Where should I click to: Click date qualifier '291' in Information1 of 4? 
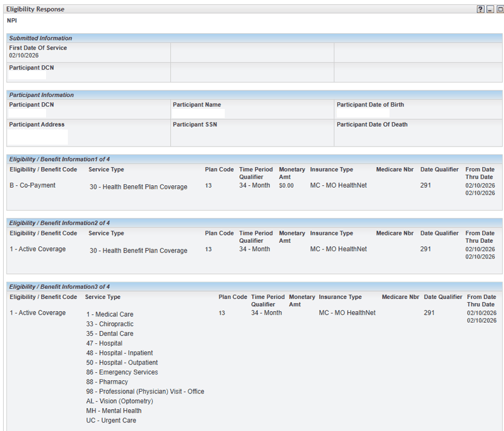tap(425, 185)
